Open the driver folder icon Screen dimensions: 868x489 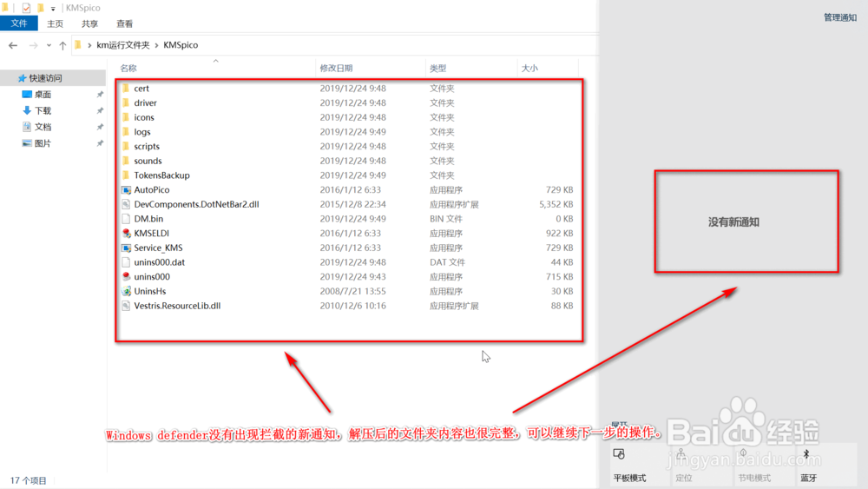coord(126,102)
